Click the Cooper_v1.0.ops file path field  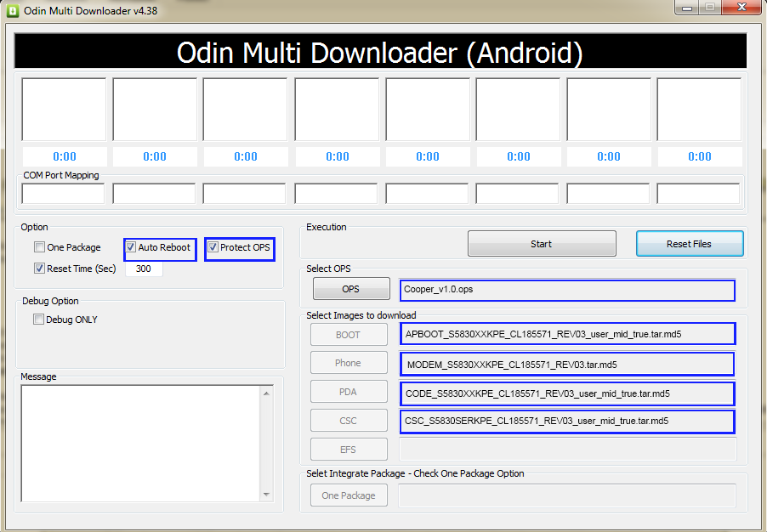pyautogui.click(x=567, y=290)
